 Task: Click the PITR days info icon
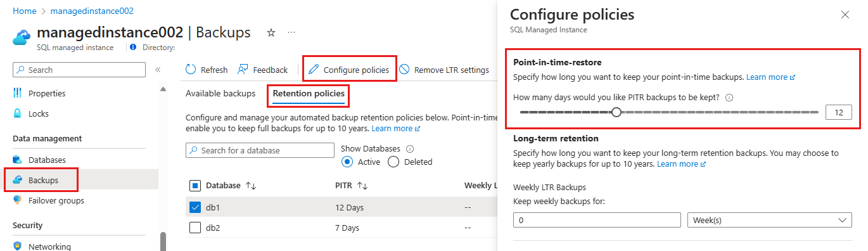click(729, 98)
